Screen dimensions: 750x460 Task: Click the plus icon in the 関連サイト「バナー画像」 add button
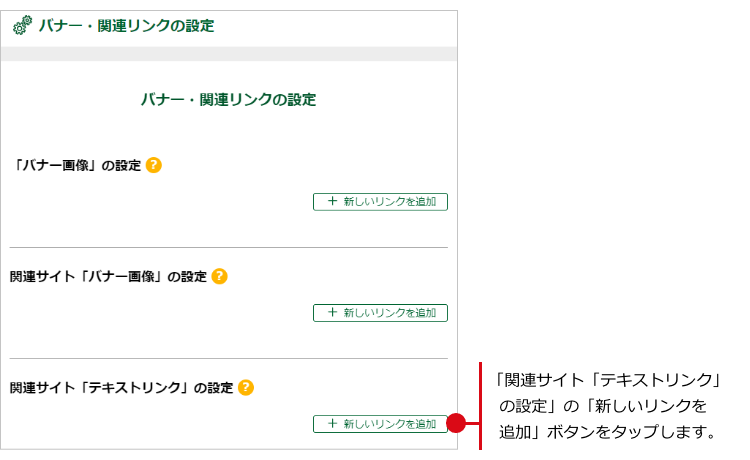pos(333,313)
